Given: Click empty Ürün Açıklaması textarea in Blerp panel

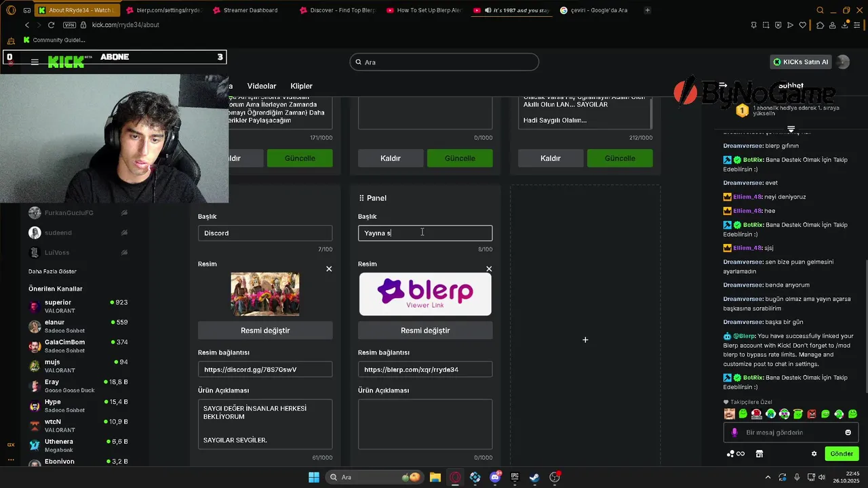Looking at the screenshot, I should click(x=425, y=424).
